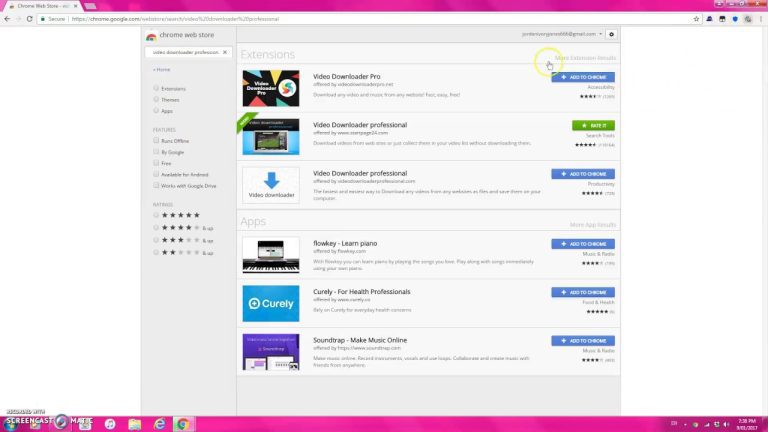Screen dimensions: 768x432
Task: Click the site security lock icon
Action: click(x=43, y=19)
